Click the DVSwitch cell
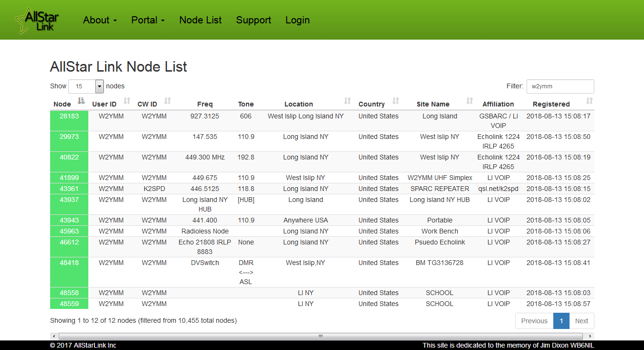The image size is (644, 350). pyautogui.click(x=205, y=263)
